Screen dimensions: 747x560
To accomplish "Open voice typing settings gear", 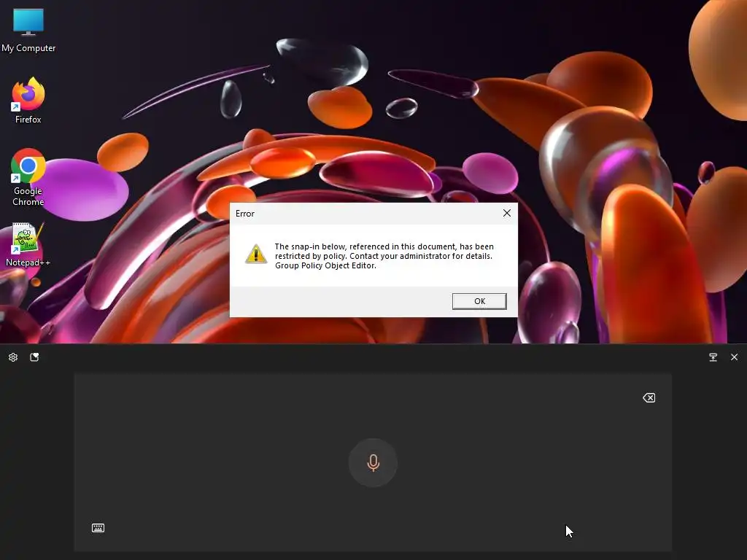I will click(x=13, y=357).
